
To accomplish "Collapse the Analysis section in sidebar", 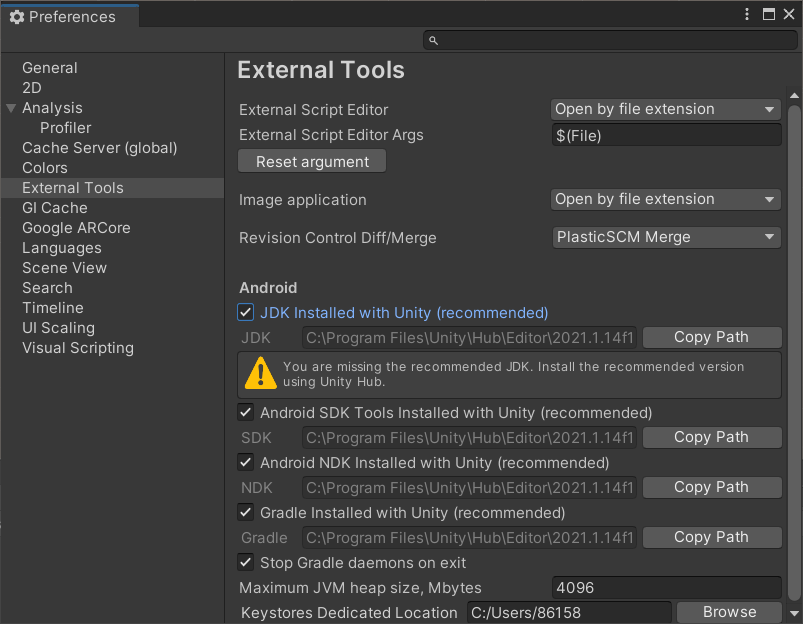I will 10,107.
